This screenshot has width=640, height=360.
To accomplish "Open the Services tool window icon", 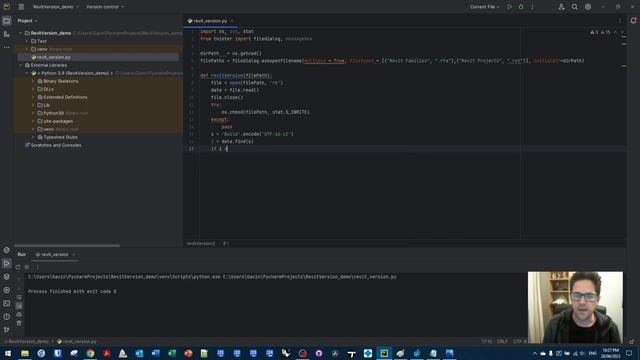I will [x=7, y=290].
